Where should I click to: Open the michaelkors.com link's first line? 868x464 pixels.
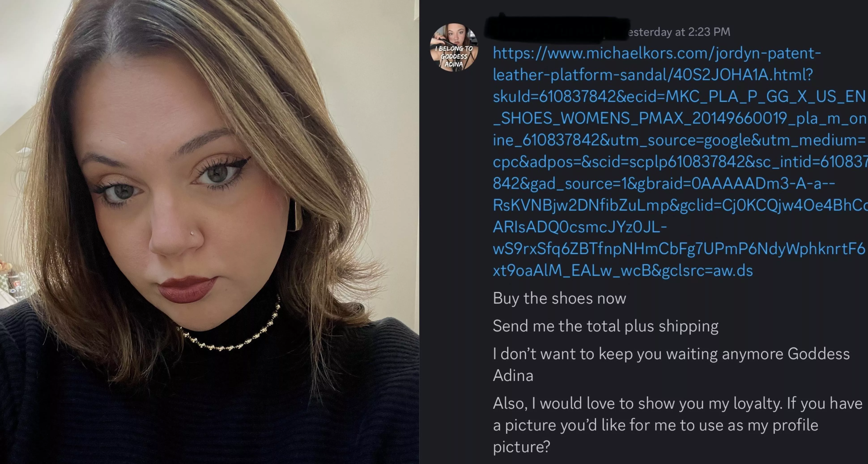(x=656, y=53)
